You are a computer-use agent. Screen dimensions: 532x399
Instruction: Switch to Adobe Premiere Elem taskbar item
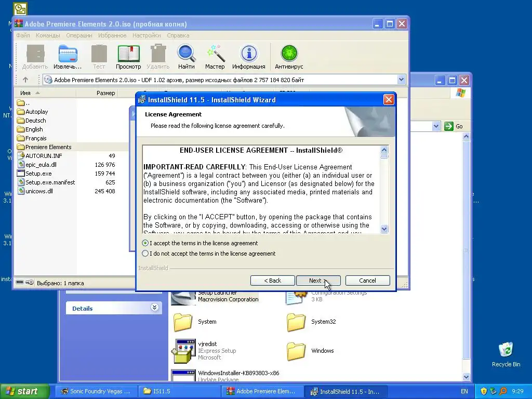click(263, 391)
